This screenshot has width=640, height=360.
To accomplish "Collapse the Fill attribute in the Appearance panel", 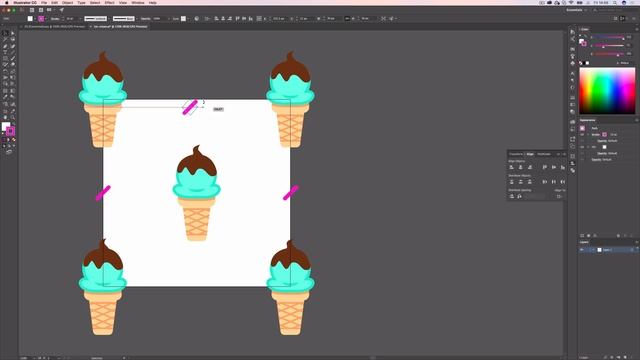I will click(588, 147).
